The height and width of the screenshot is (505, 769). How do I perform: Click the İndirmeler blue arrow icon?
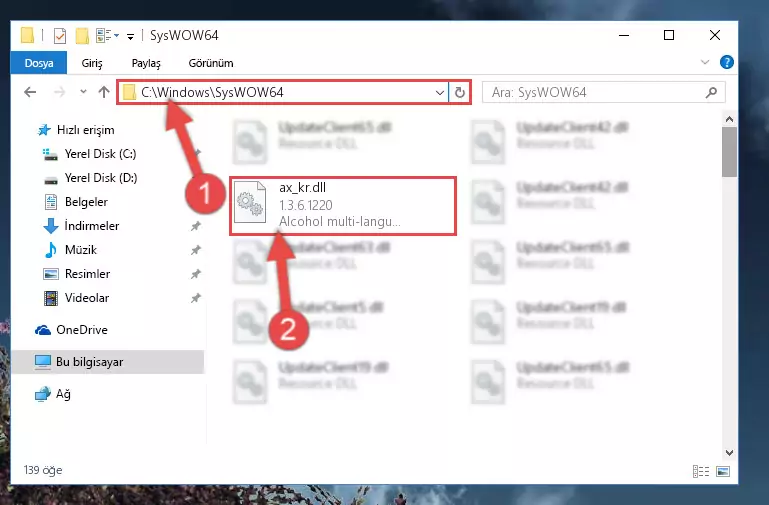51,226
